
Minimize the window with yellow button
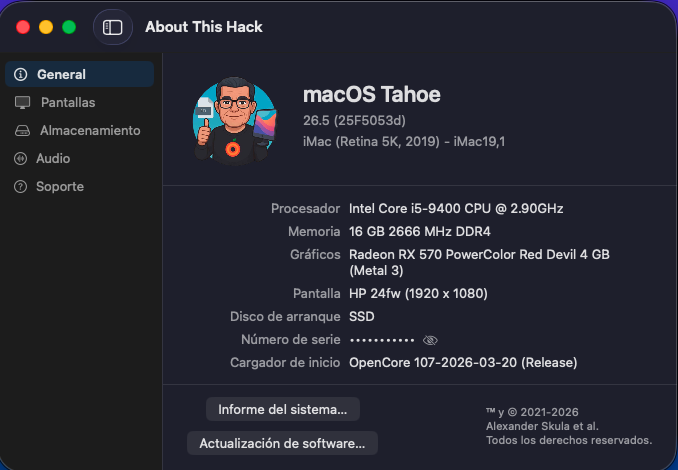(46, 27)
